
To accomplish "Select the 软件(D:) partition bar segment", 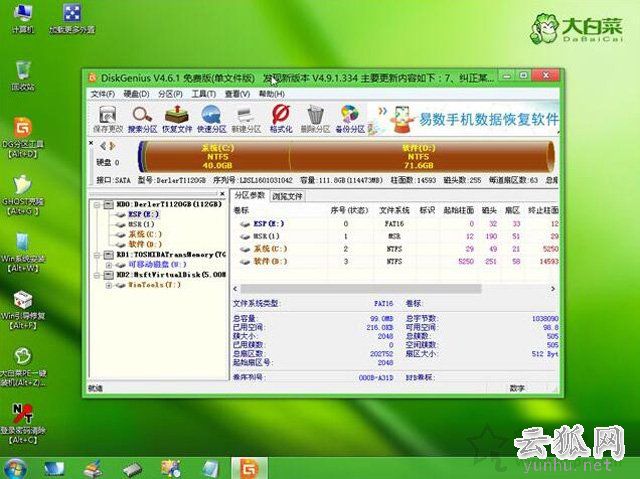I will tap(418, 157).
